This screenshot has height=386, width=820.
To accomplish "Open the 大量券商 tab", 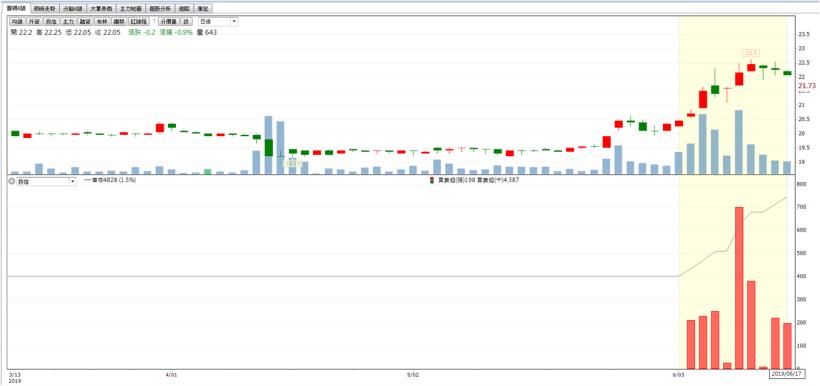I will click(x=101, y=8).
